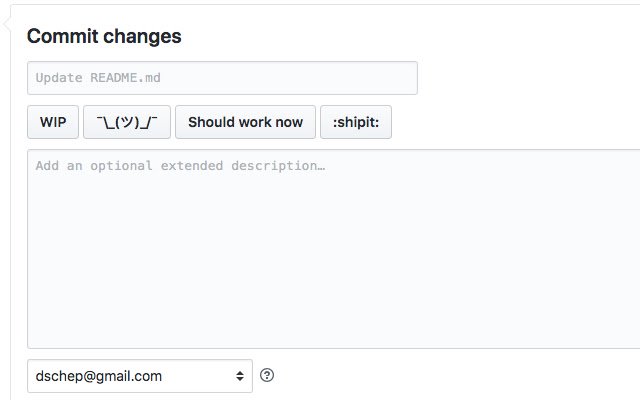Click the "Commit changes" heading

pos(104,36)
